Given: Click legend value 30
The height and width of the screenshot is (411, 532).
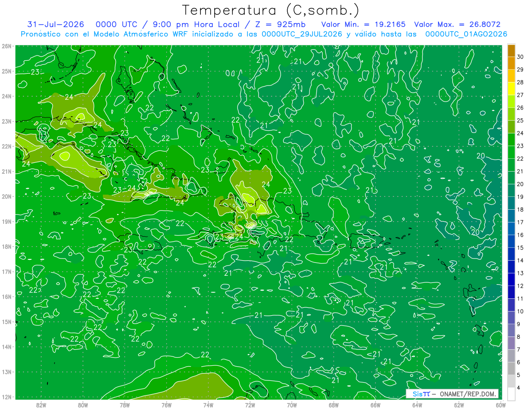Looking at the screenshot, I should [x=520, y=57].
